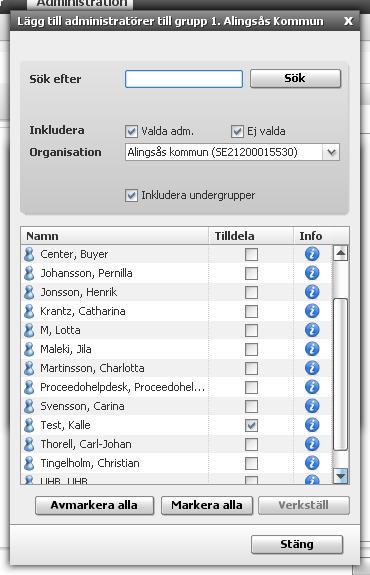The width and height of the screenshot is (370, 575).
Task: Click the scrollbar down arrow
Action: click(x=341, y=476)
